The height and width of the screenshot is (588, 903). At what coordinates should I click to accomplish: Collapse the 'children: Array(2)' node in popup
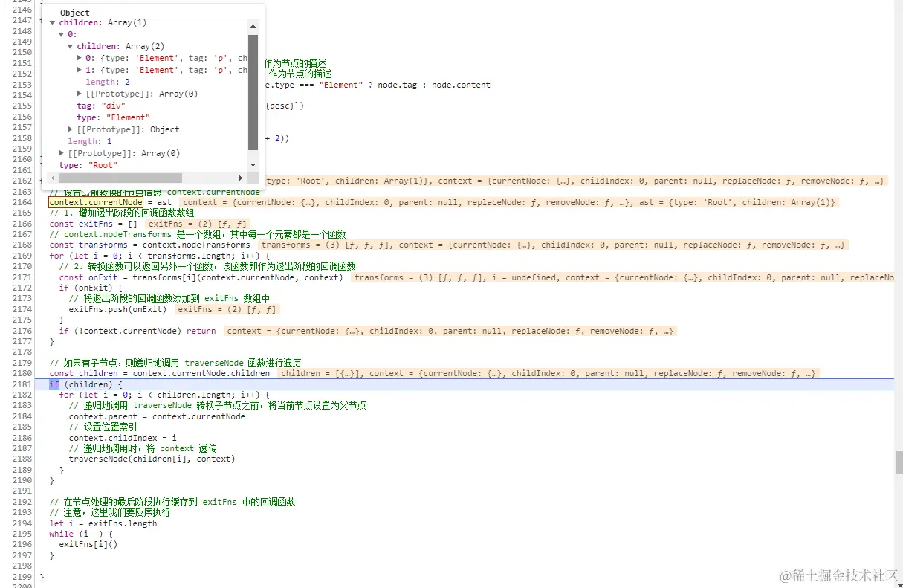point(71,47)
